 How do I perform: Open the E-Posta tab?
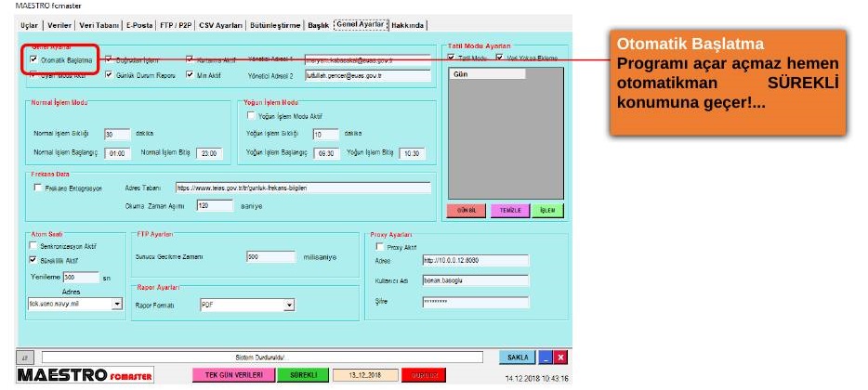pyautogui.click(x=139, y=25)
